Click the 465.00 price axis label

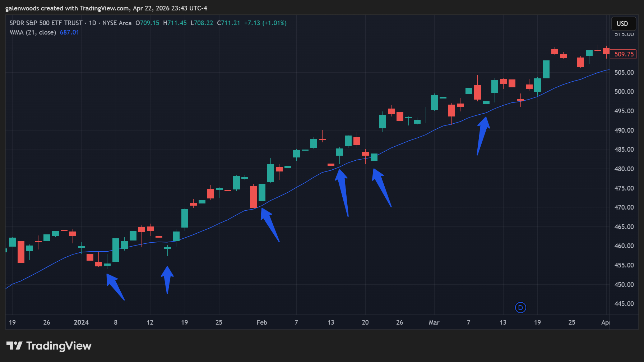[624, 227]
